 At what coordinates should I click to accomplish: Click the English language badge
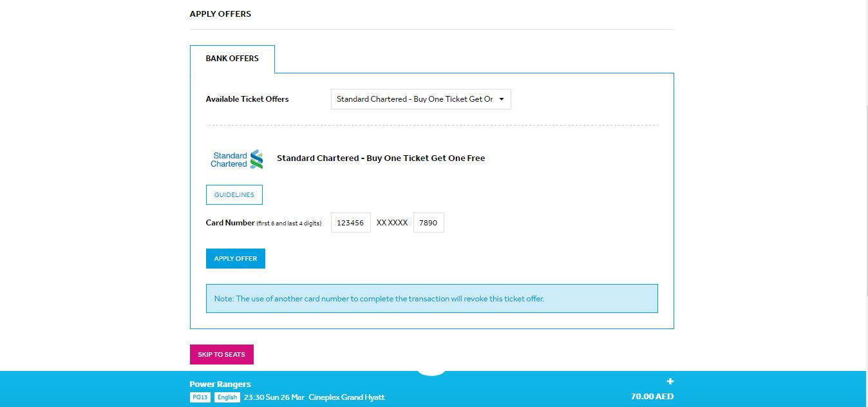[x=227, y=397]
